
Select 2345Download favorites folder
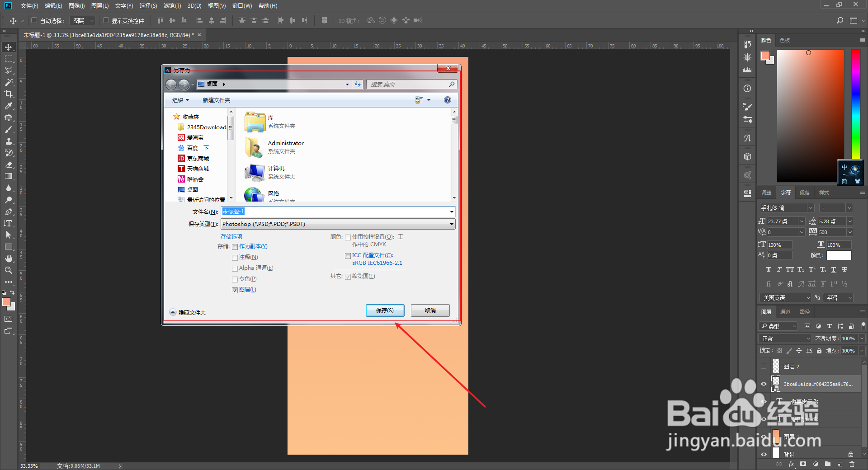pos(202,127)
